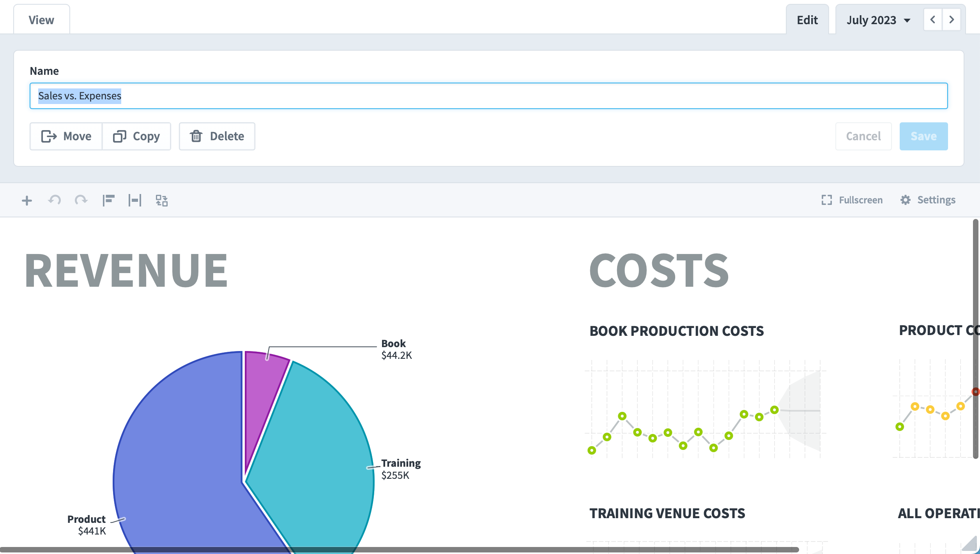Screen dimensions: 980x554
Task: Click the plus icon to add widget
Action: point(27,201)
